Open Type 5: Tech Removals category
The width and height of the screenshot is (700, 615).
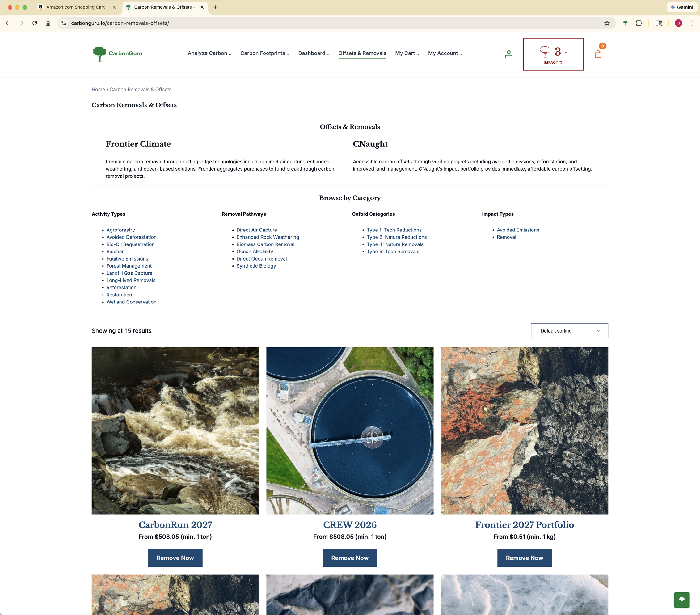[393, 252]
